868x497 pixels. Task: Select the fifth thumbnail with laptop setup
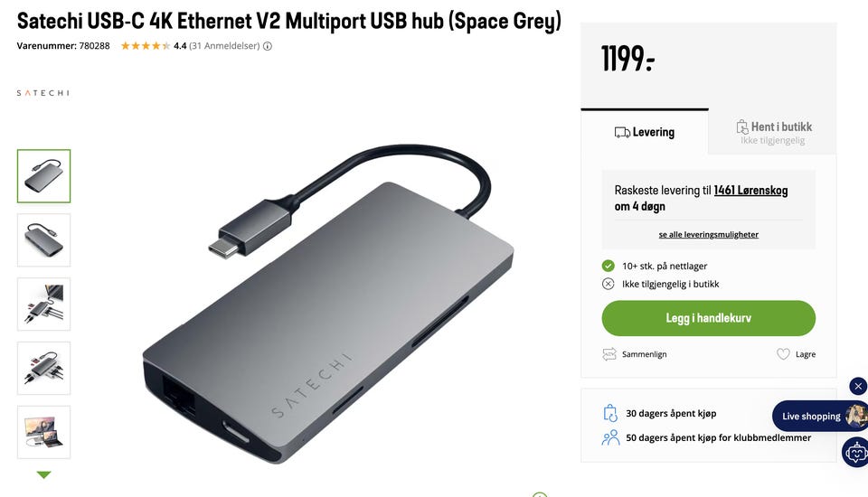click(x=43, y=432)
